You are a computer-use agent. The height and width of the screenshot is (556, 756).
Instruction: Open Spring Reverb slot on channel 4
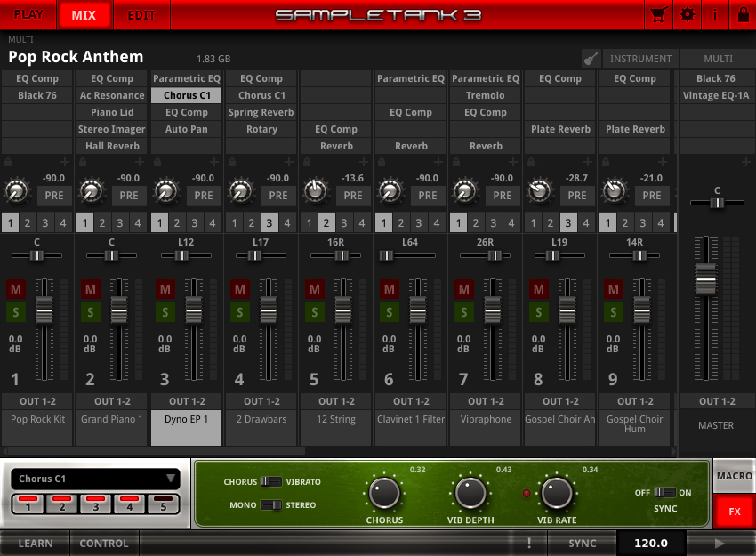coord(261,112)
